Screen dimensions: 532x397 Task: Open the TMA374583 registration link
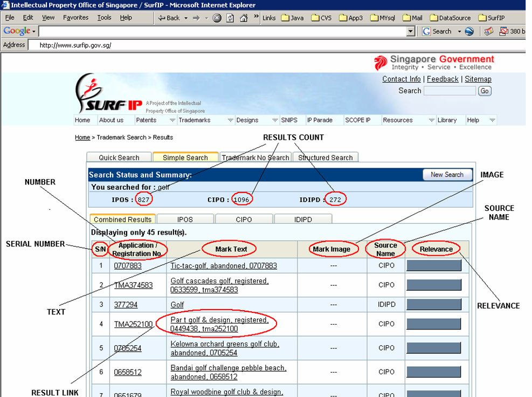133,285
